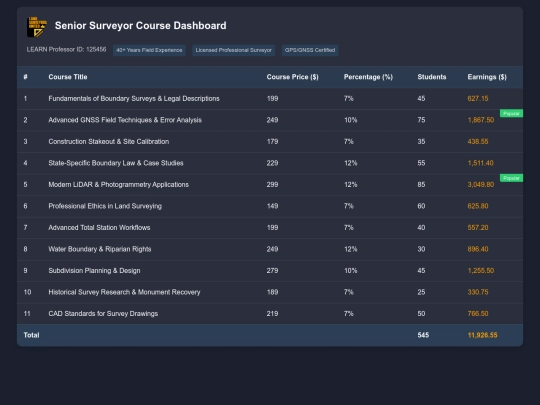Click price 179 in Construction Stakeout row
The height and width of the screenshot is (405, 540).
point(272,142)
